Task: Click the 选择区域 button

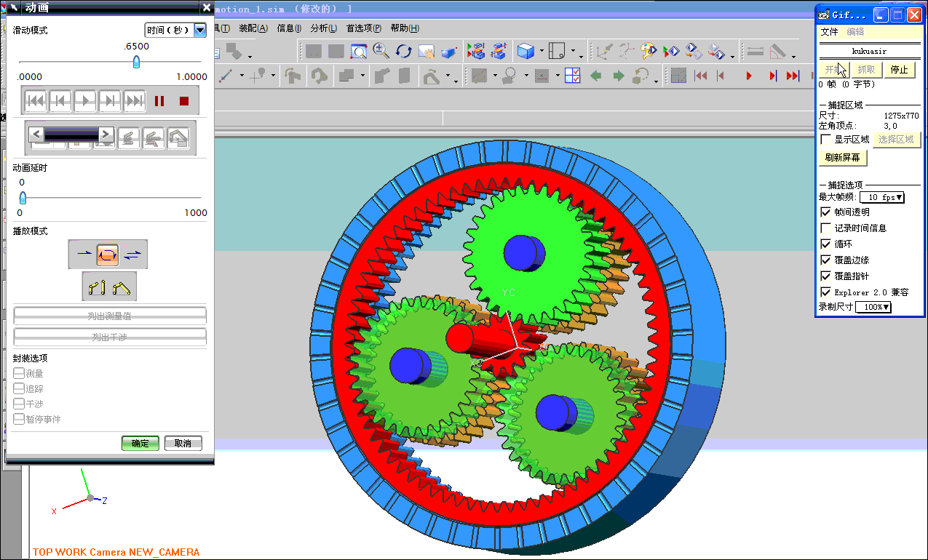Action: click(x=896, y=139)
